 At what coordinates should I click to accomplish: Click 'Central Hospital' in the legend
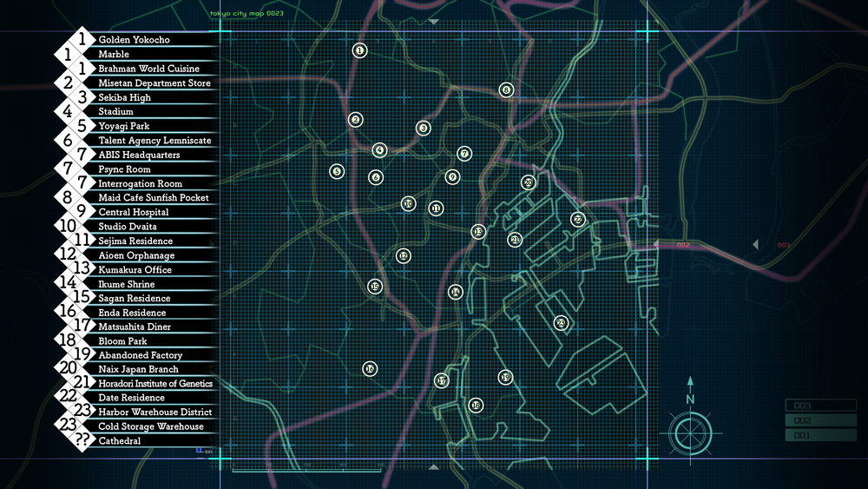[134, 212]
